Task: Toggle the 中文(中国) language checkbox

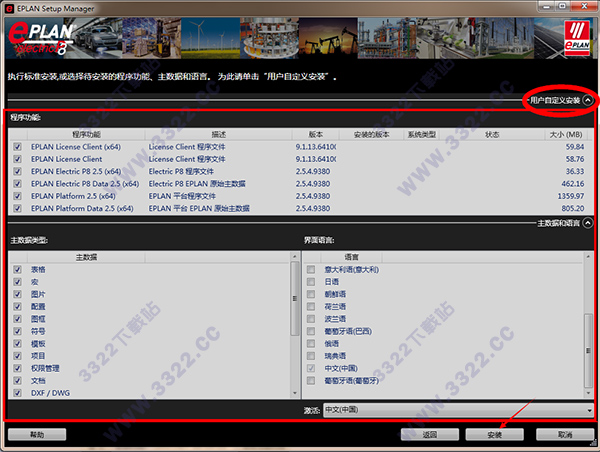Action: pyautogui.click(x=311, y=368)
